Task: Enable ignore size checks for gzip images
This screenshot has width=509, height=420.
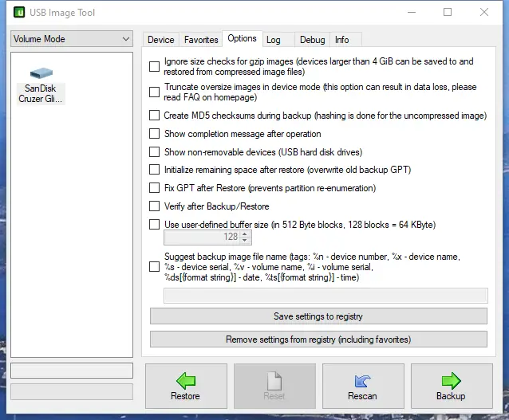Action: (154, 66)
